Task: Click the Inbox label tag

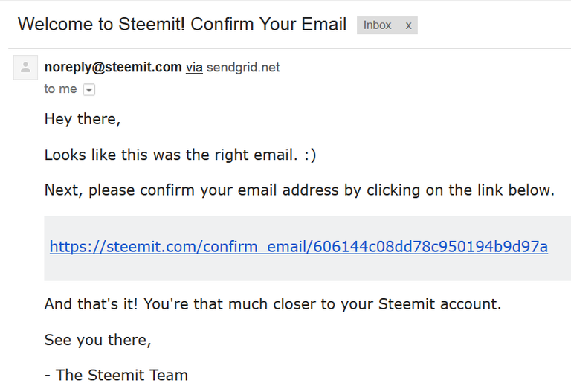Action: [377, 25]
